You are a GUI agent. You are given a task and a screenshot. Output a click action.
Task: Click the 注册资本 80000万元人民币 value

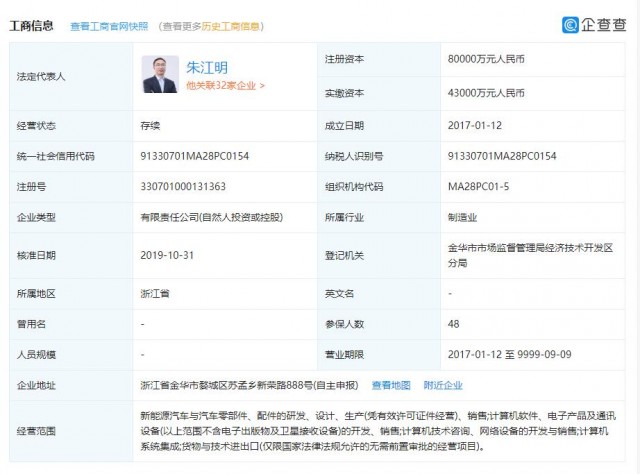[486, 59]
